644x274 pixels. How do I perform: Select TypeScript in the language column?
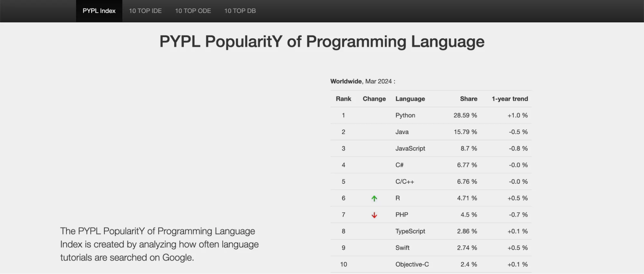[x=410, y=231]
